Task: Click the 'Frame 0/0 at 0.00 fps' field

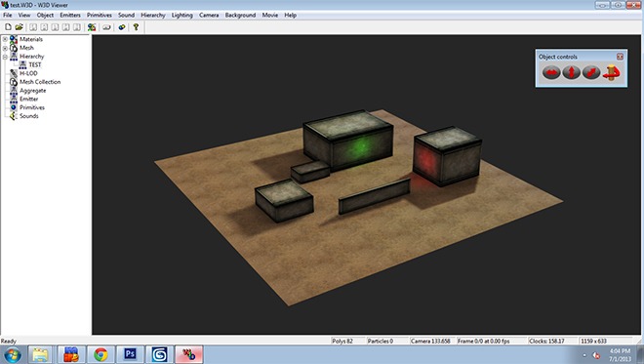Action: coord(491,341)
